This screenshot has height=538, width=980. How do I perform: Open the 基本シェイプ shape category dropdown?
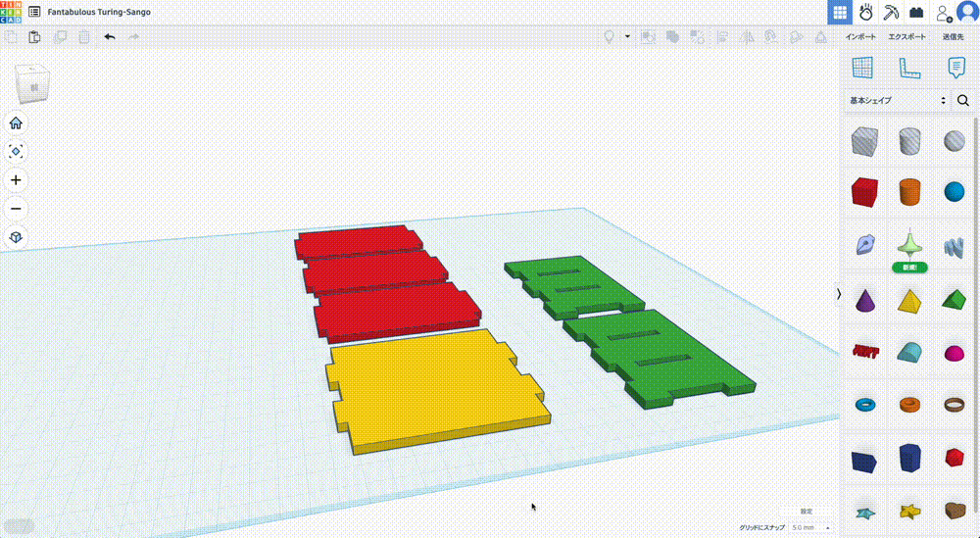(x=898, y=100)
